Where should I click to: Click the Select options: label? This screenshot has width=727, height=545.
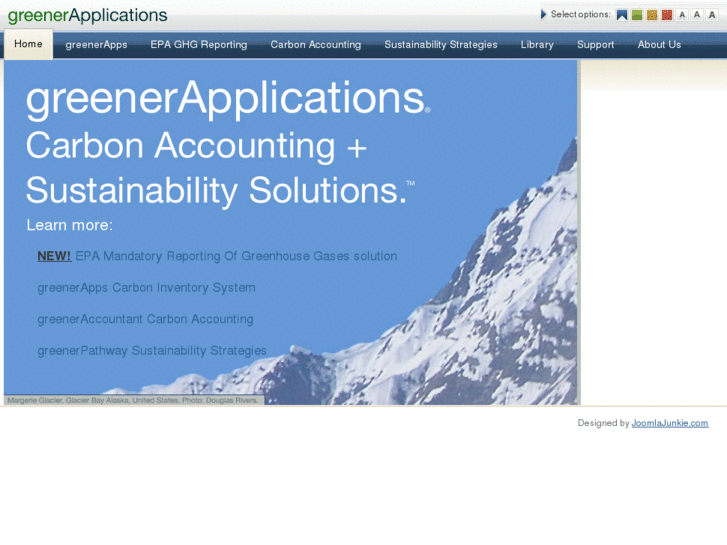click(x=581, y=14)
